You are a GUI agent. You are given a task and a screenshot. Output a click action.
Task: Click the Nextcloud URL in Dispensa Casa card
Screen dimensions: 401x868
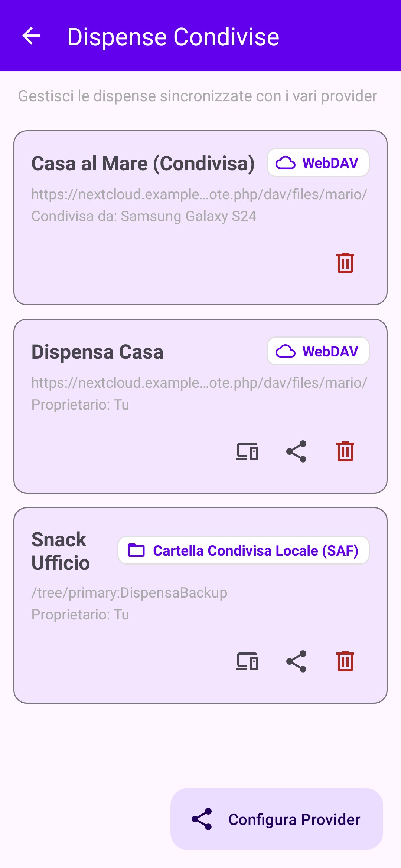coord(199,383)
